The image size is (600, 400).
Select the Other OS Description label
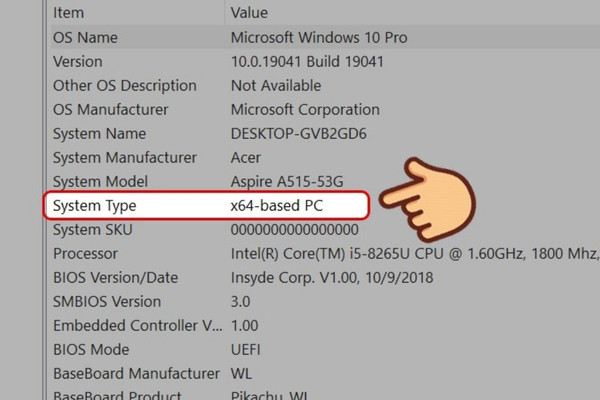pyautogui.click(x=125, y=86)
